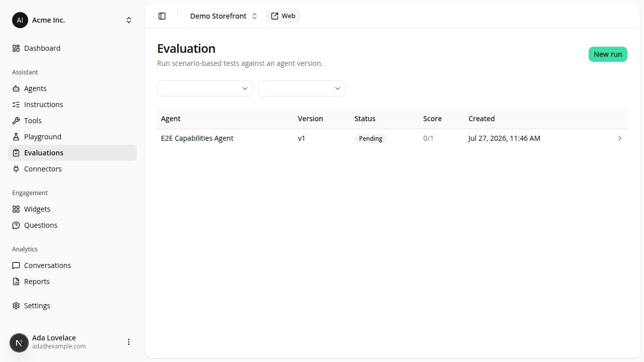Click the 0/1 score value

(x=428, y=138)
